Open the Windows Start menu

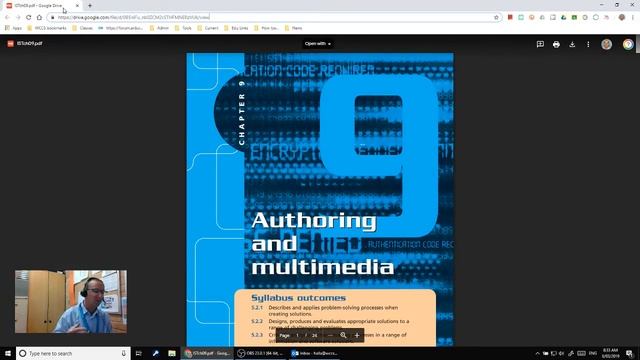coord(8,353)
